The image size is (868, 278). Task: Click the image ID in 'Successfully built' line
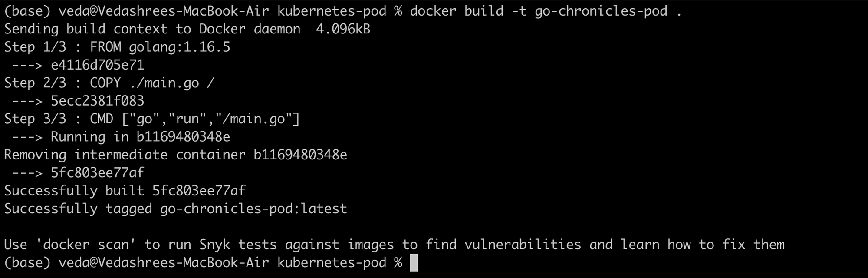199,191
